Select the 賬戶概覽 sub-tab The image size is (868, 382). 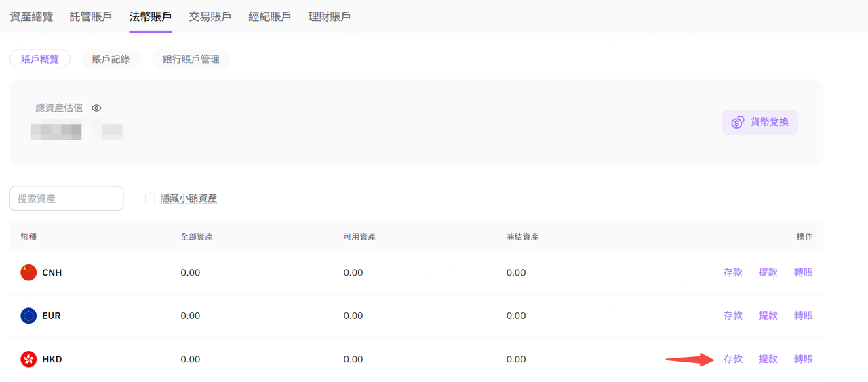(40, 59)
